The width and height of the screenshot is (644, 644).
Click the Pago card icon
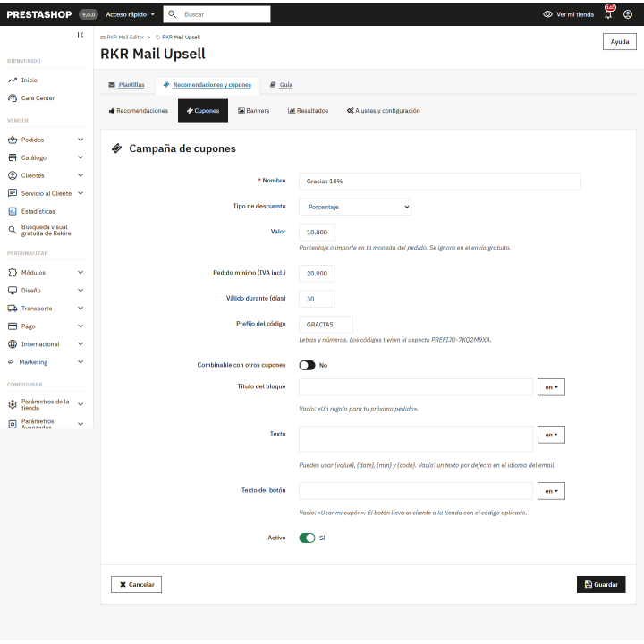(13, 326)
